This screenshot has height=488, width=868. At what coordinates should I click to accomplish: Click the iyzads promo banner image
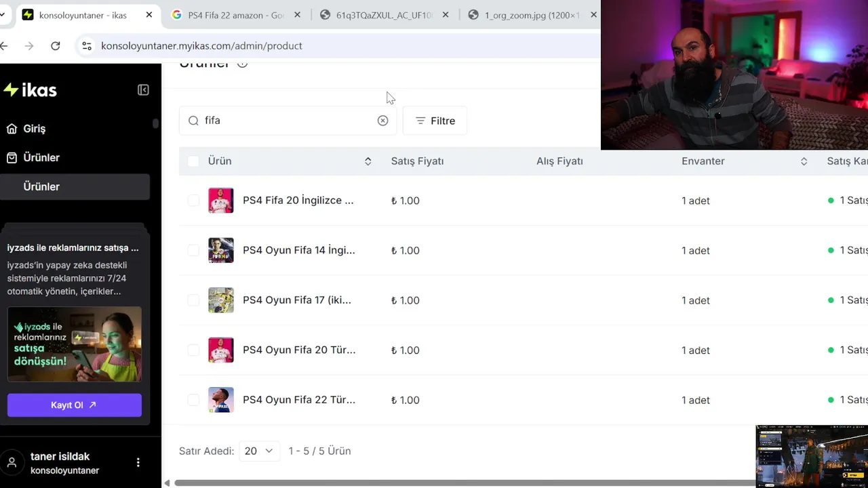[75, 344]
